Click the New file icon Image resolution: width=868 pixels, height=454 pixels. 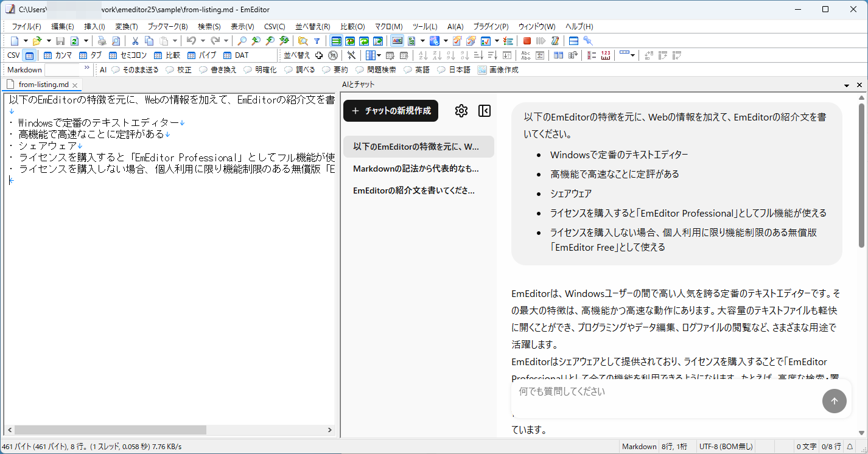[x=15, y=41]
